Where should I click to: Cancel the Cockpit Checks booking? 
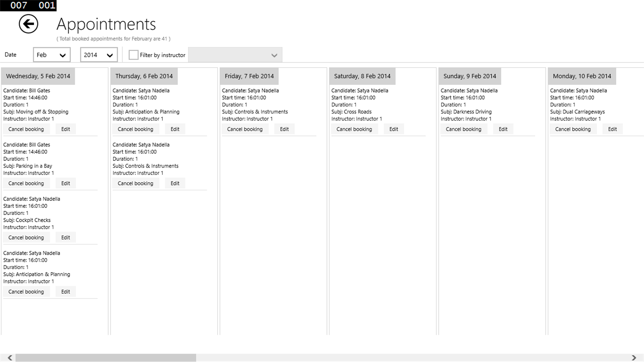(x=26, y=237)
